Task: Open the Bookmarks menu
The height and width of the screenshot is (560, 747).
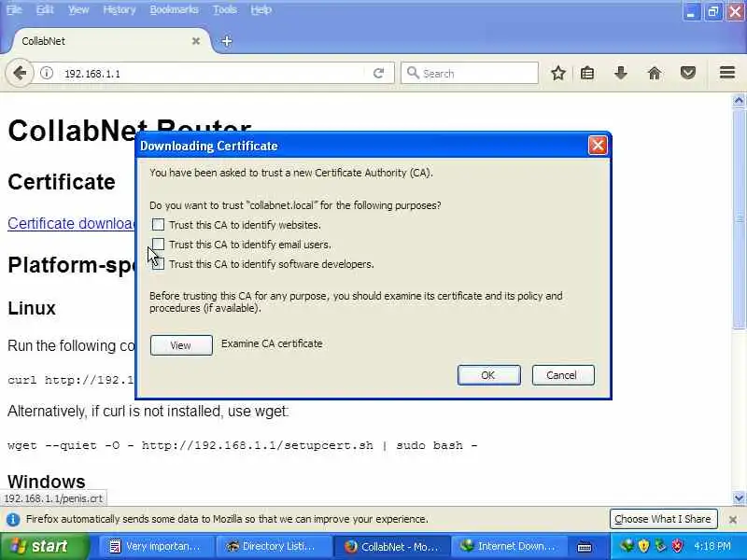Action: 174,9
